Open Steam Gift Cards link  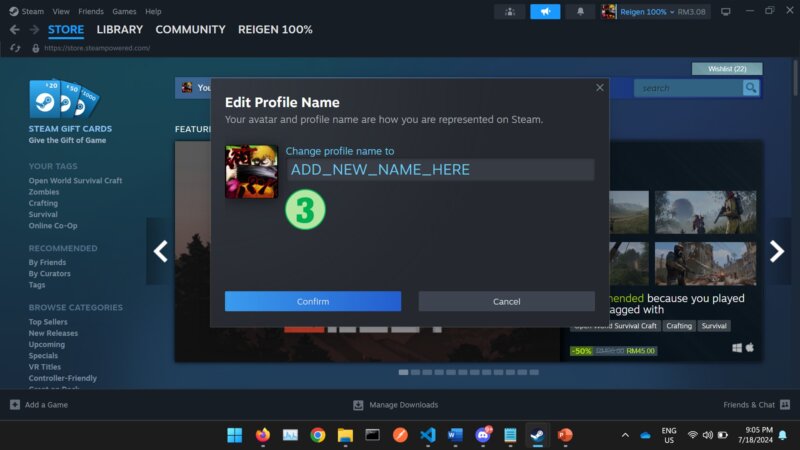click(70, 129)
